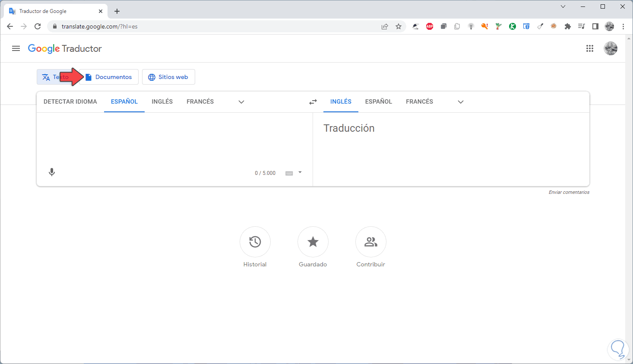Open the main hamburger menu

(x=16, y=48)
